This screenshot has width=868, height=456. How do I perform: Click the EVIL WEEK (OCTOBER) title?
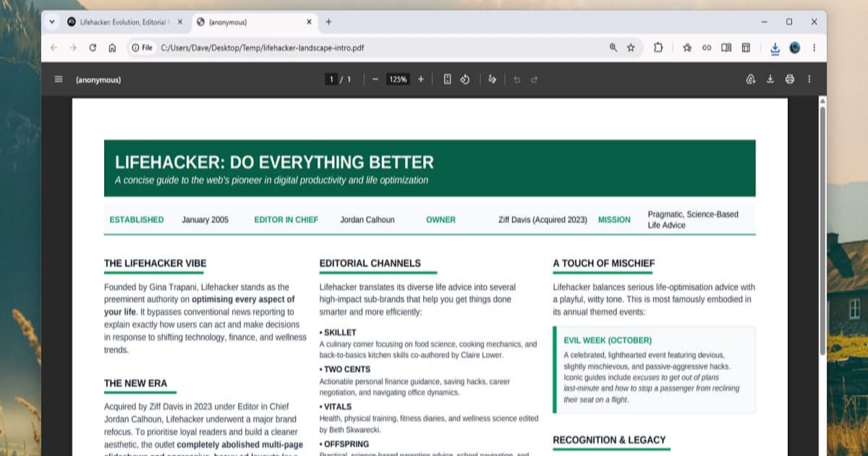click(608, 340)
